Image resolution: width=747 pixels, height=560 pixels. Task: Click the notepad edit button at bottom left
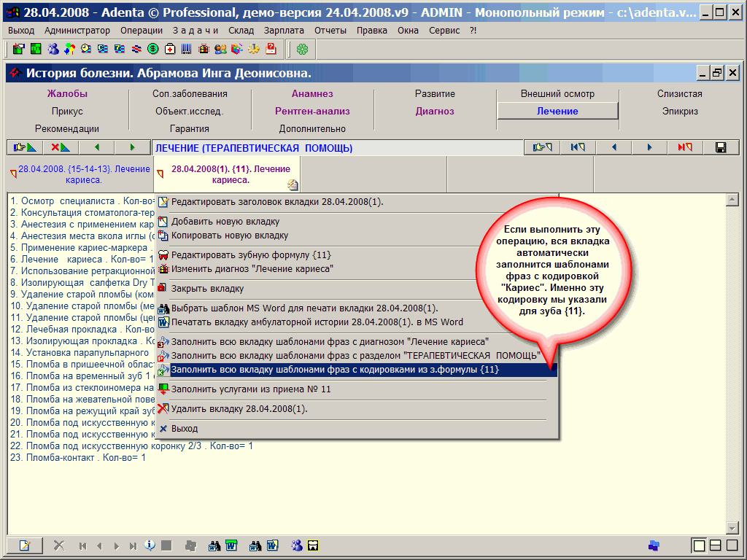click(25, 545)
